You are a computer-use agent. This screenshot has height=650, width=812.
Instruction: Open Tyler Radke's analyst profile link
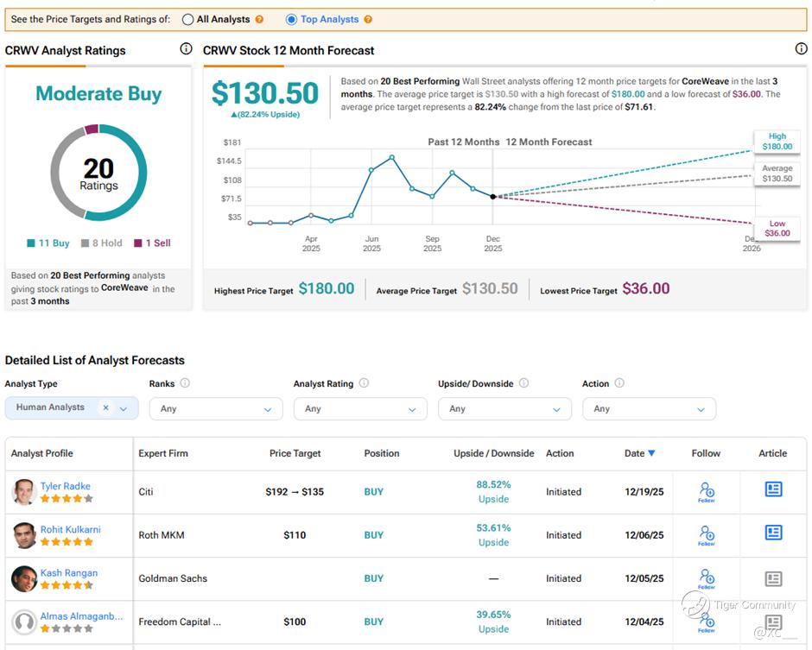coord(65,486)
